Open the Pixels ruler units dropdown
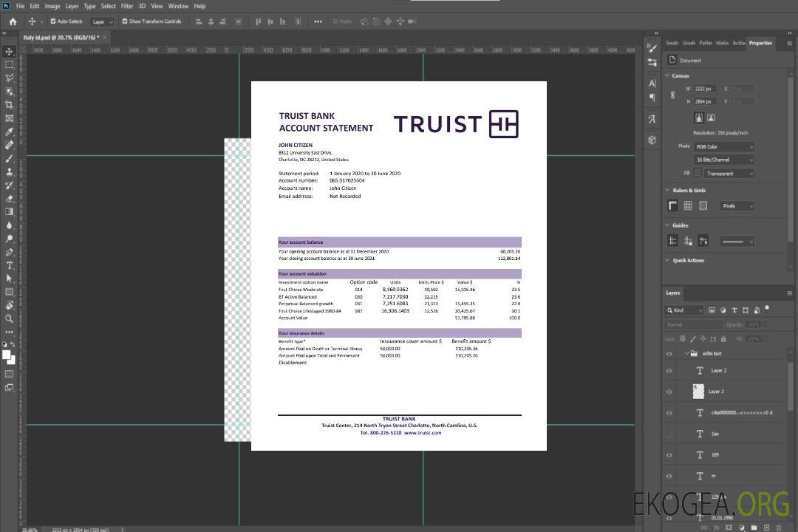The height and width of the screenshot is (532, 798). click(x=737, y=206)
